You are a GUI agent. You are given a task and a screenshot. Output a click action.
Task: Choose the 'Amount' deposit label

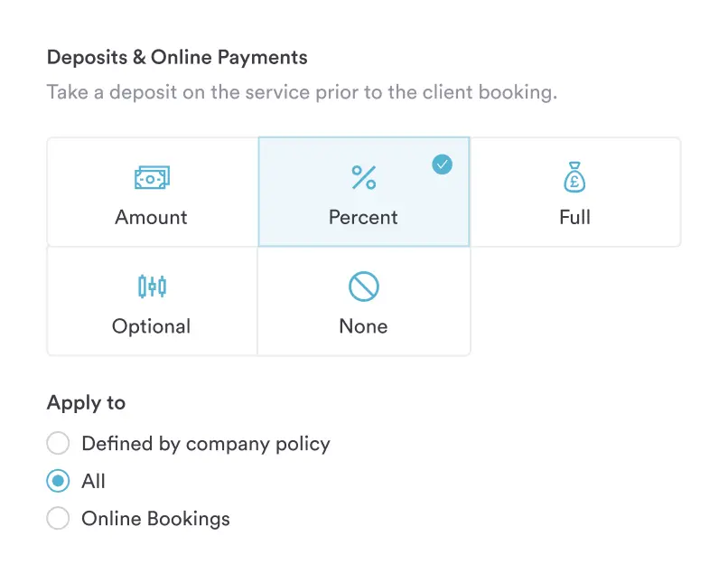click(x=152, y=217)
